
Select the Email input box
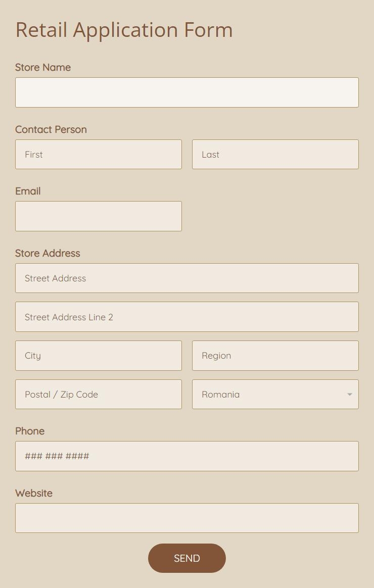pos(99,216)
